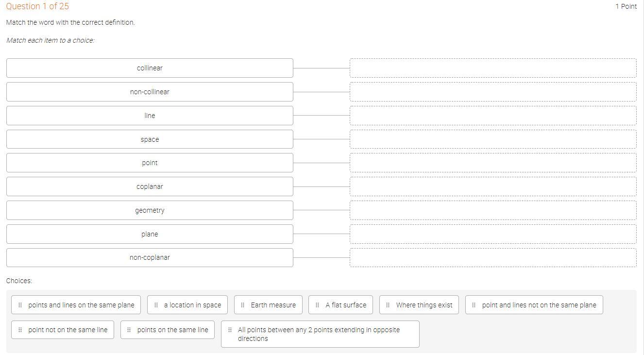Click drag handle icon for 'Earth measure'
Screen dimensions: 644x355
pyautogui.click(x=243, y=305)
